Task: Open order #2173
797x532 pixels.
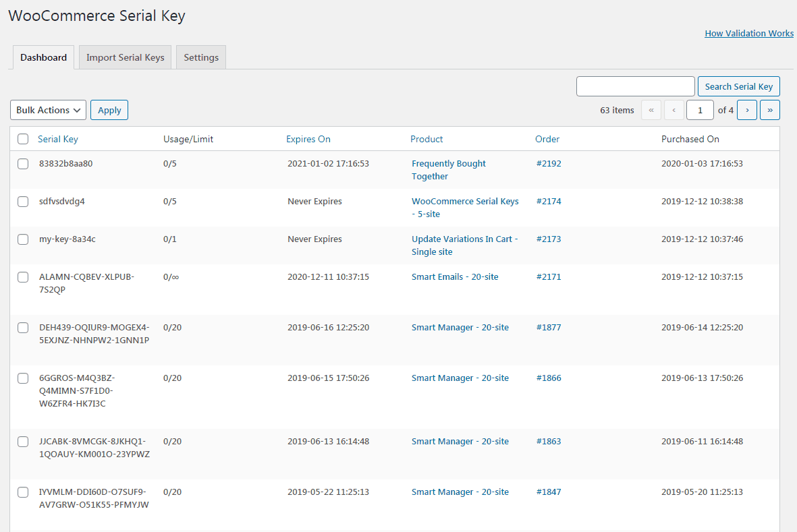Action: 549,239
